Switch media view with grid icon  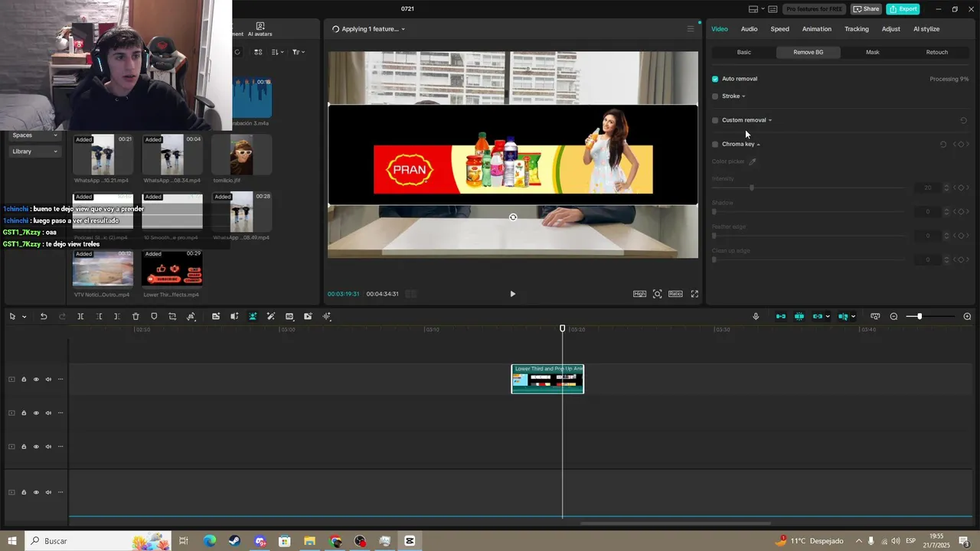click(x=258, y=52)
